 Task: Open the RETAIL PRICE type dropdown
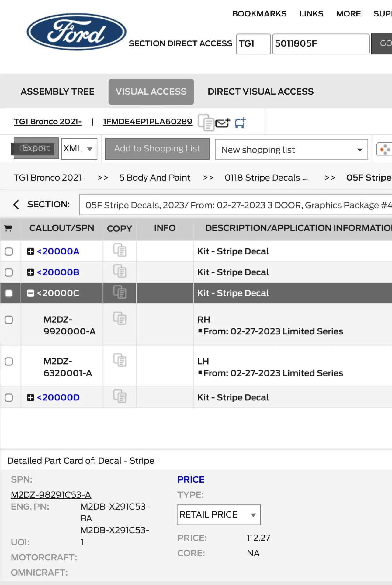(x=219, y=515)
